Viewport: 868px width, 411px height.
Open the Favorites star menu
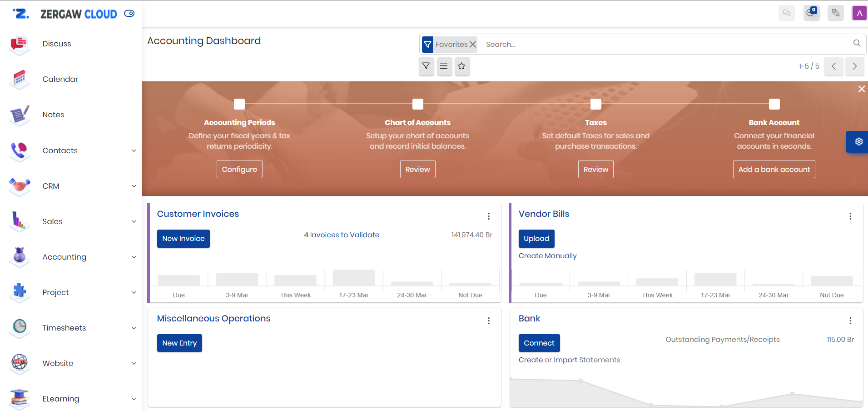click(462, 66)
